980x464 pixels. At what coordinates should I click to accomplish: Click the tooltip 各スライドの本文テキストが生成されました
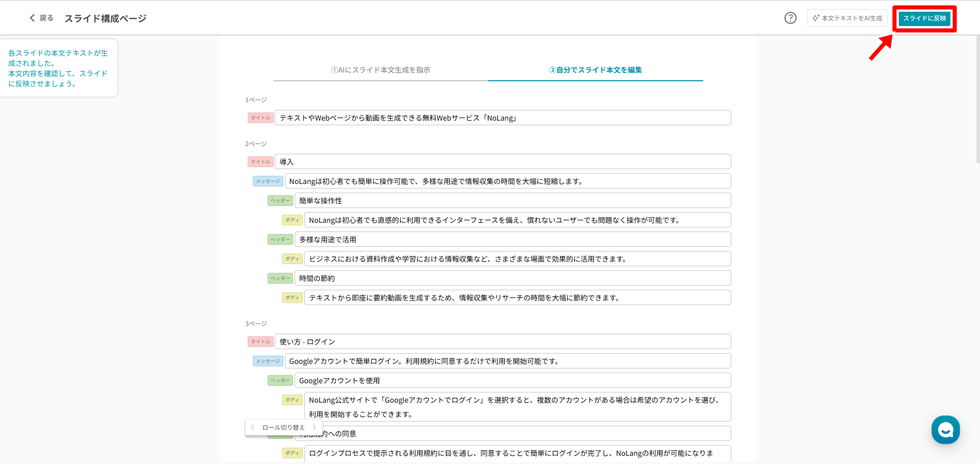tap(58, 68)
